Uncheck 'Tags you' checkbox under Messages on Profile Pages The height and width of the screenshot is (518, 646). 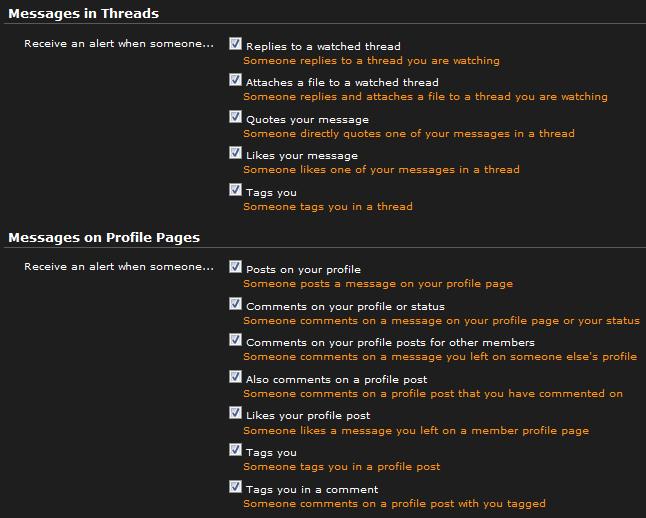click(236, 450)
